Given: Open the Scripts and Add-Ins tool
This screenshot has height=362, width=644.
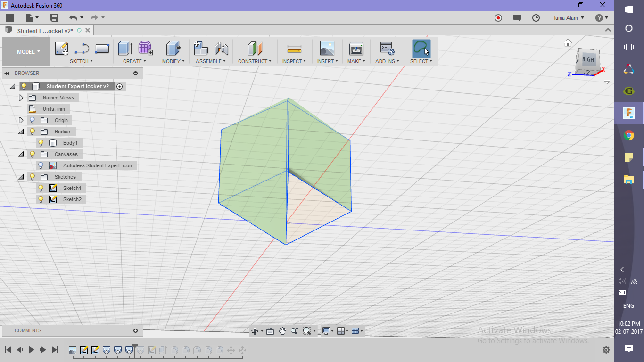Looking at the screenshot, I should tap(387, 49).
